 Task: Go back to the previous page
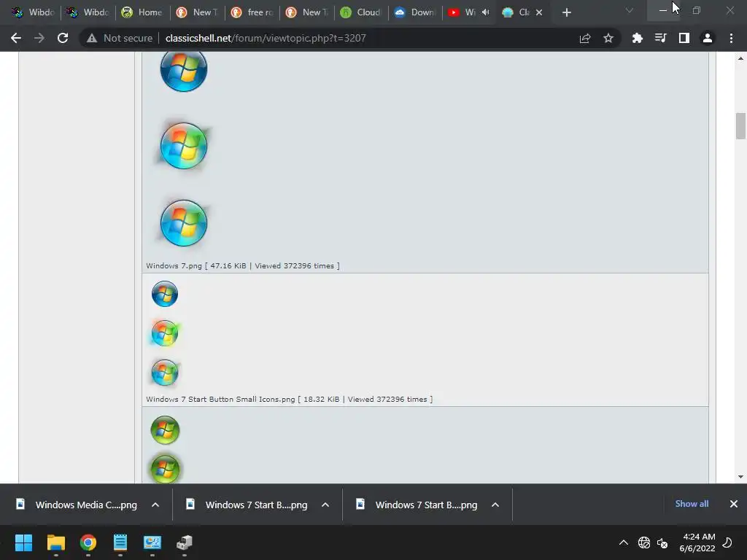(x=16, y=38)
